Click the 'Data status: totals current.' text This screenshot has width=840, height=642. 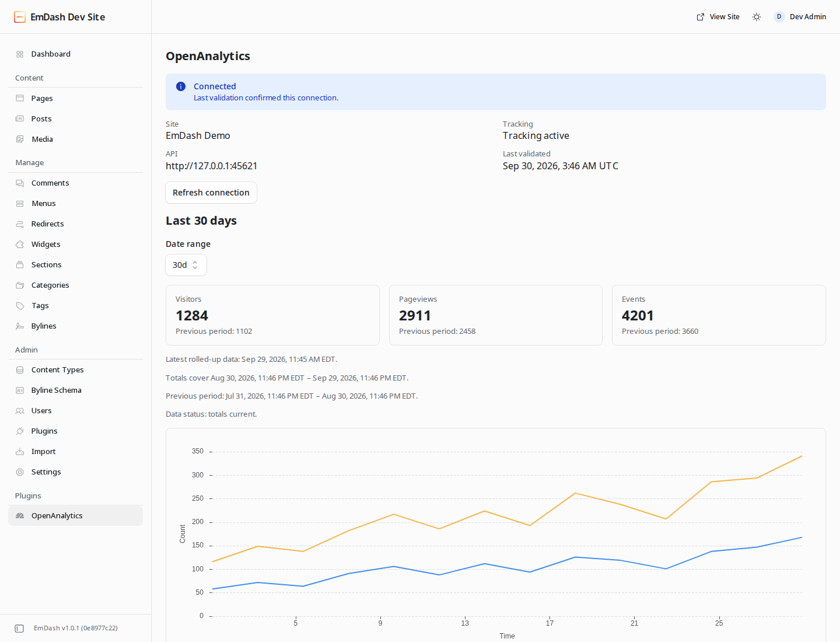coord(211,414)
